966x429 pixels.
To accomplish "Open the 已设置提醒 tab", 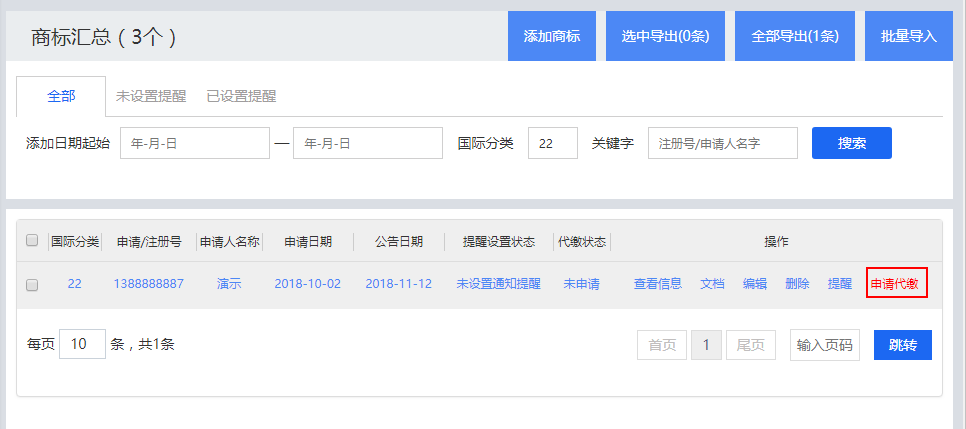I will [x=241, y=97].
